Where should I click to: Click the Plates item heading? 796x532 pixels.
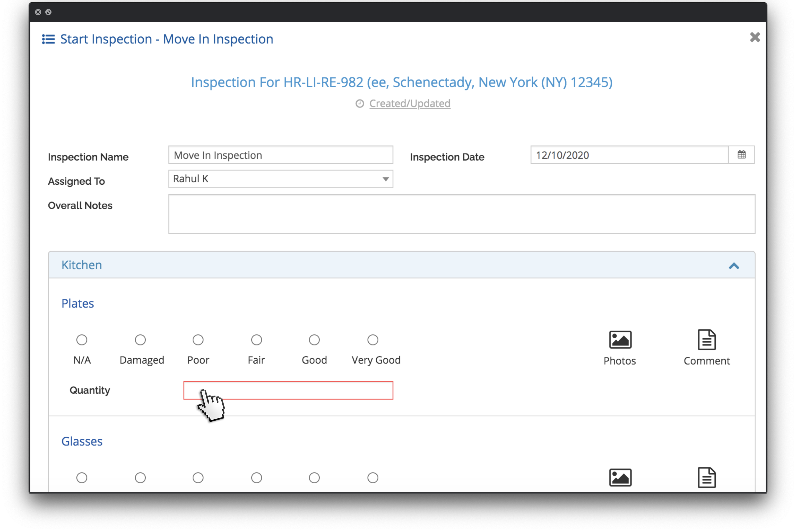point(78,303)
